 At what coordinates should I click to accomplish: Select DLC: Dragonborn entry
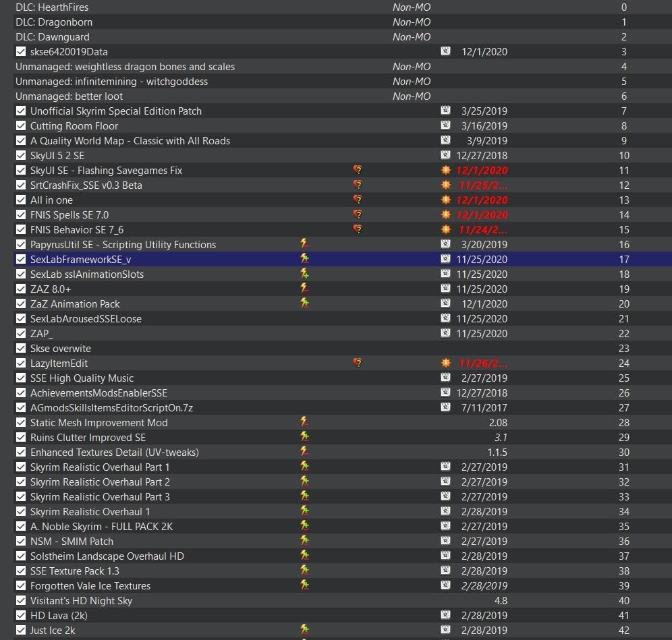pyautogui.click(x=343, y=22)
